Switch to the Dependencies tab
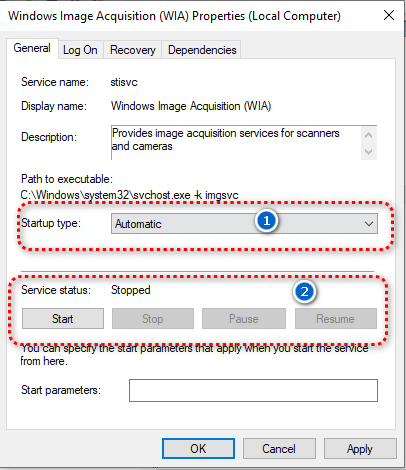The image size is (406, 470). [x=202, y=50]
